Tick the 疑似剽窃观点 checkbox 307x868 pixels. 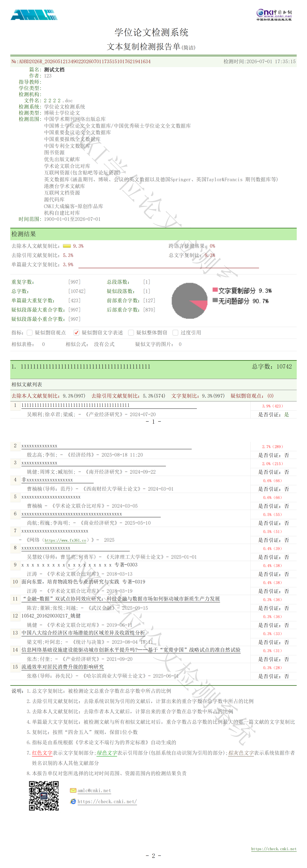point(30,333)
